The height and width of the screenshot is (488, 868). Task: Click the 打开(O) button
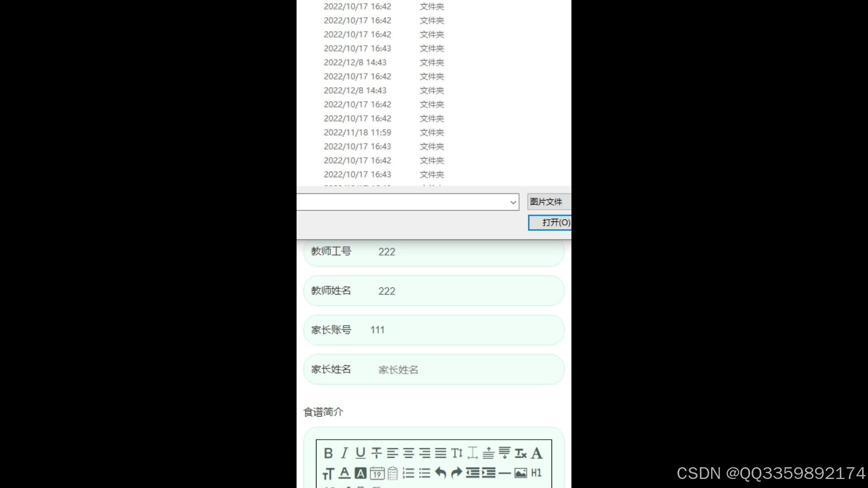(x=550, y=222)
